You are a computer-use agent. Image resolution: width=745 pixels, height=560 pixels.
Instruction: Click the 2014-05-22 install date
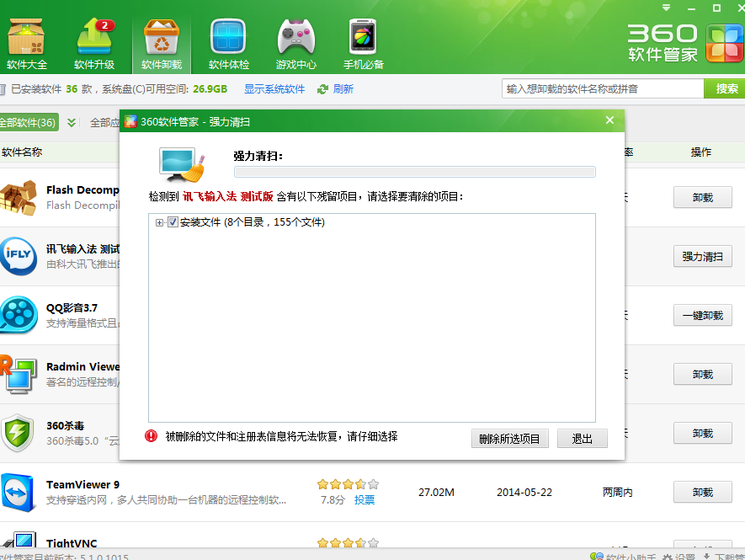(x=524, y=493)
